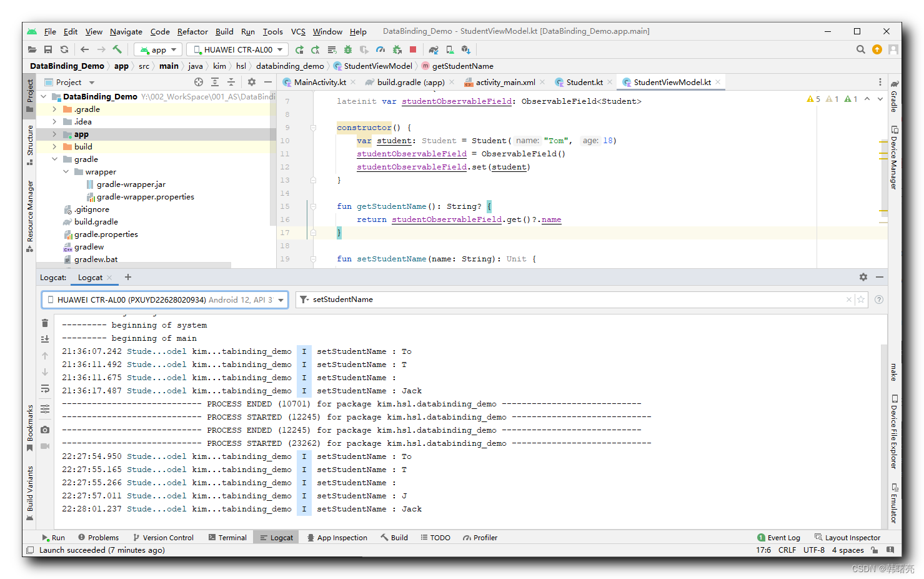924x579 pixels.
Task: Open Logcat panel gear settings
Action: point(863,277)
